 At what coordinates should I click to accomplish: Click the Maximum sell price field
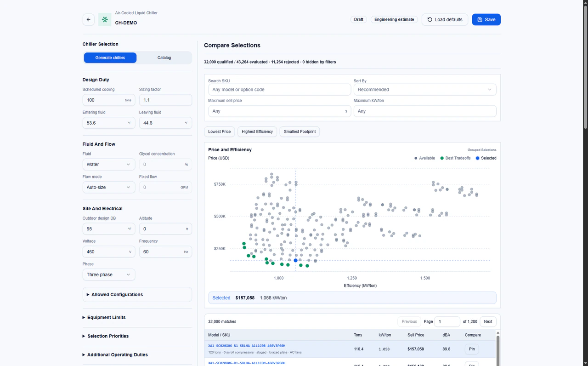click(x=280, y=111)
